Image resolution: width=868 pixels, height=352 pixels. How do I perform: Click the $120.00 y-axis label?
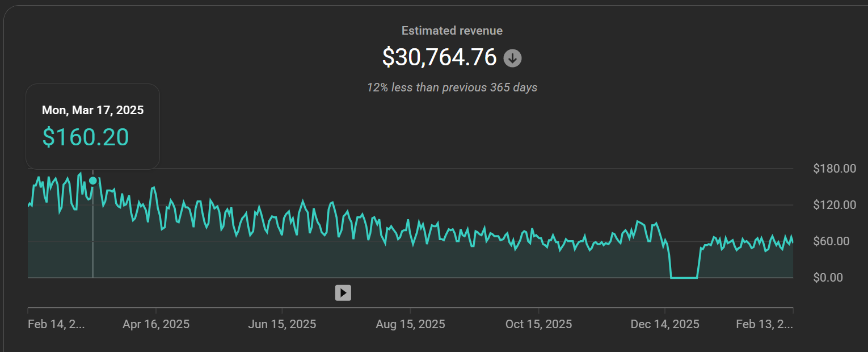[x=834, y=205]
